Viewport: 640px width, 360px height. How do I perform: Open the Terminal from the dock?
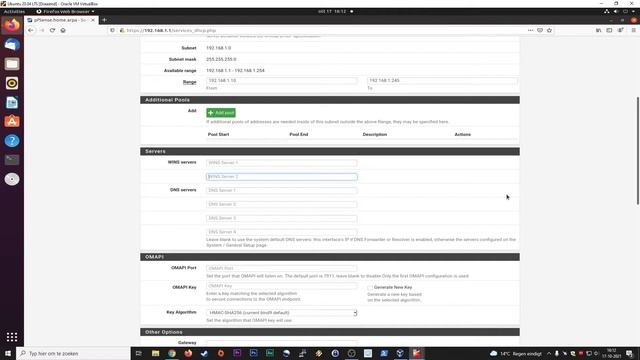point(12,160)
